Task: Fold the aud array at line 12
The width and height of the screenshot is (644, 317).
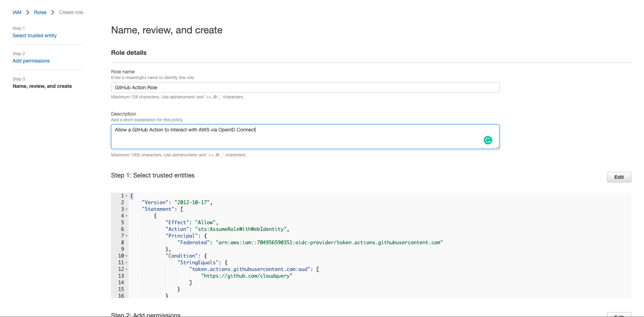Action: [x=127, y=270]
